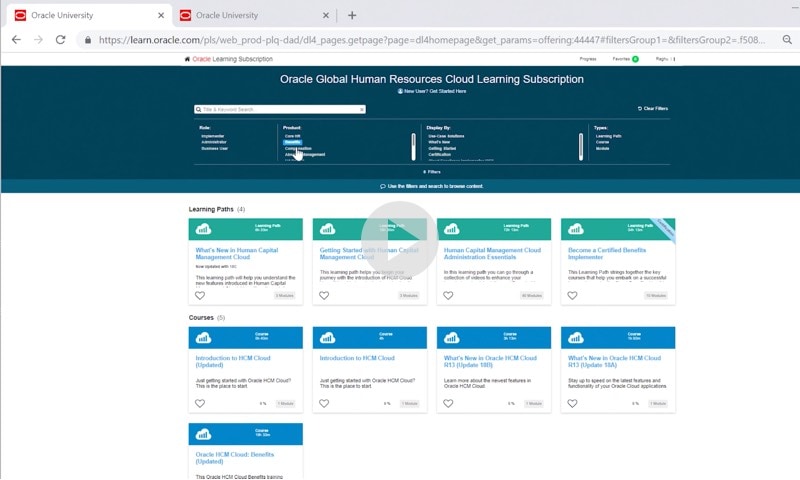Open Favorites in the header

(x=621, y=59)
